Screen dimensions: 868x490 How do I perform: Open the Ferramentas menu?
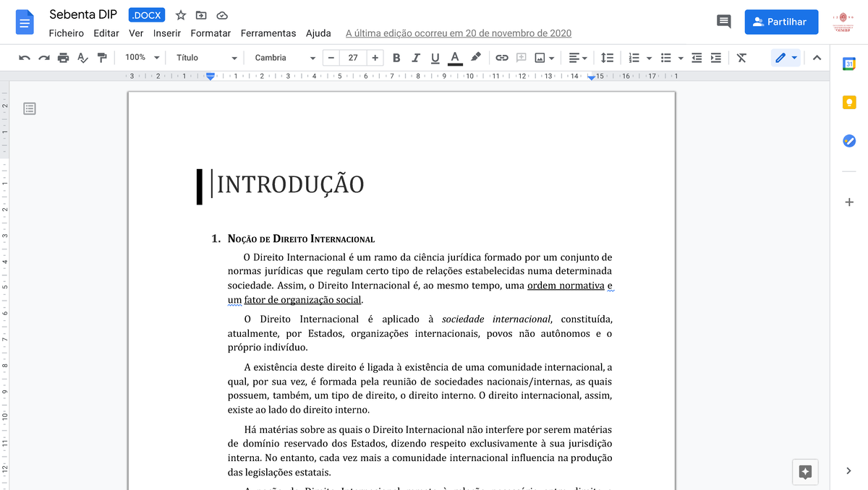268,33
